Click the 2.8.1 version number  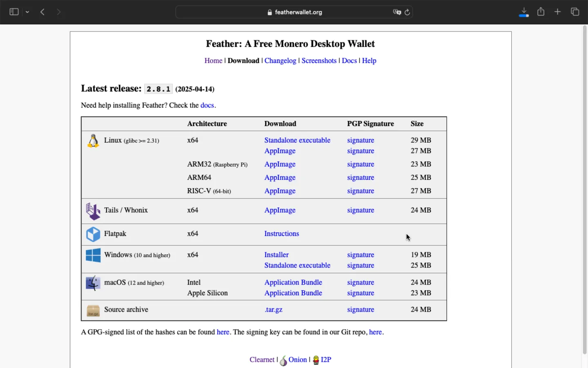158,89
